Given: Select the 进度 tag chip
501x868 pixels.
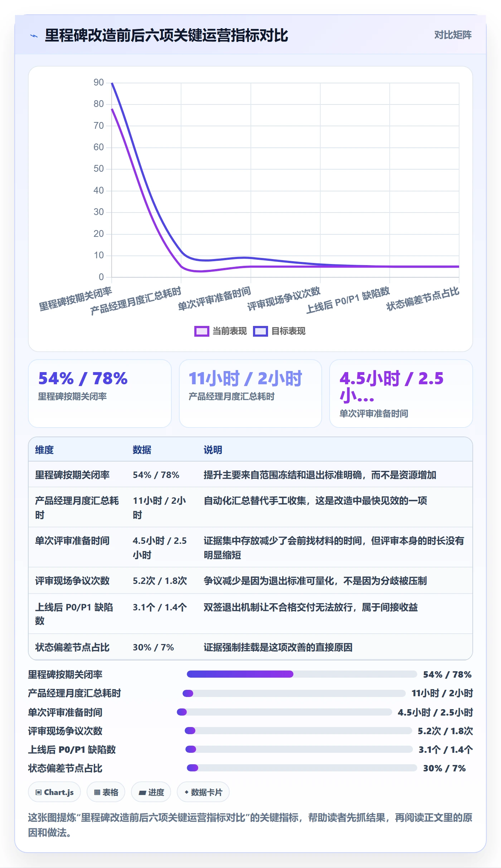Looking at the screenshot, I should pos(151,792).
